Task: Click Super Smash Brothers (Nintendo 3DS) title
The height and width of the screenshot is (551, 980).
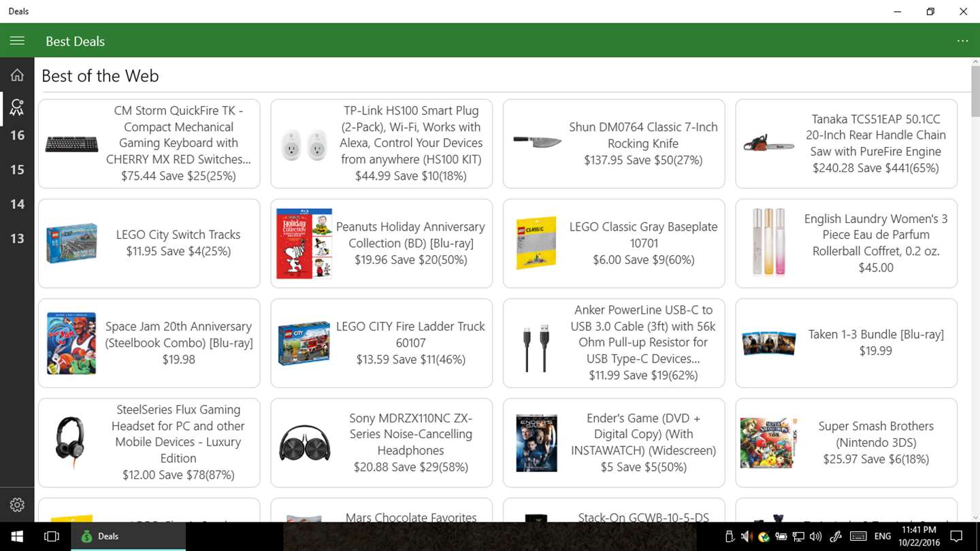Action: (x=876, y=434)
